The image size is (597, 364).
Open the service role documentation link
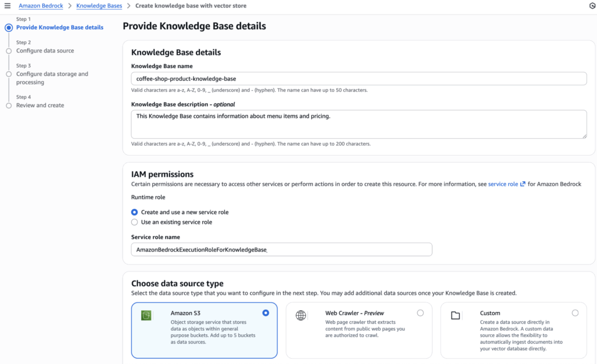click(503, 184)
